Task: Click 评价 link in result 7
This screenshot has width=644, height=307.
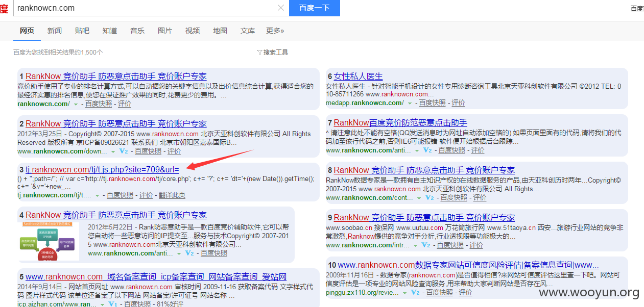Action: tap(478, 150)
